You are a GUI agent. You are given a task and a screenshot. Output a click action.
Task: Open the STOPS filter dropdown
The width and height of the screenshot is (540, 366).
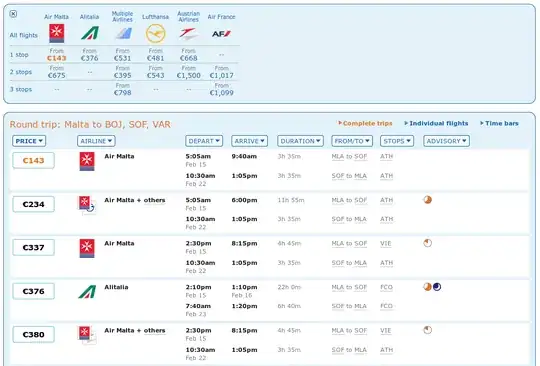pos(397,141)
